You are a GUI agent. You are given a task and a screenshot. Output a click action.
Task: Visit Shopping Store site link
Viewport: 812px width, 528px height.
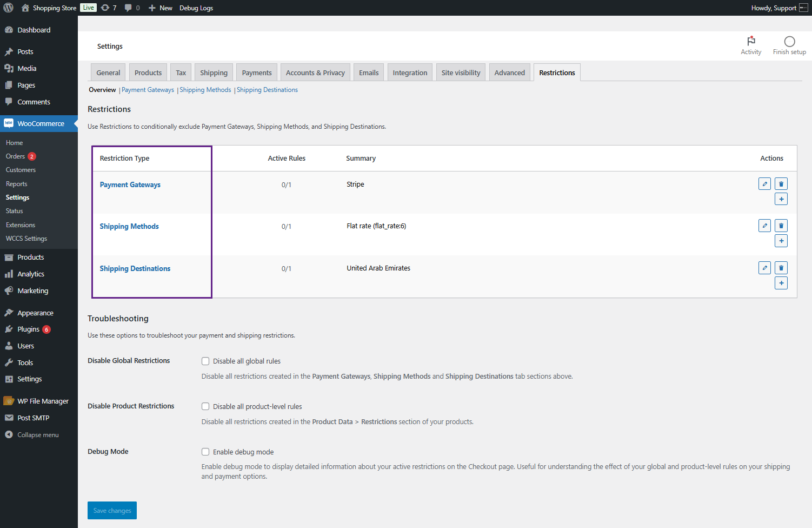(49, 8)
